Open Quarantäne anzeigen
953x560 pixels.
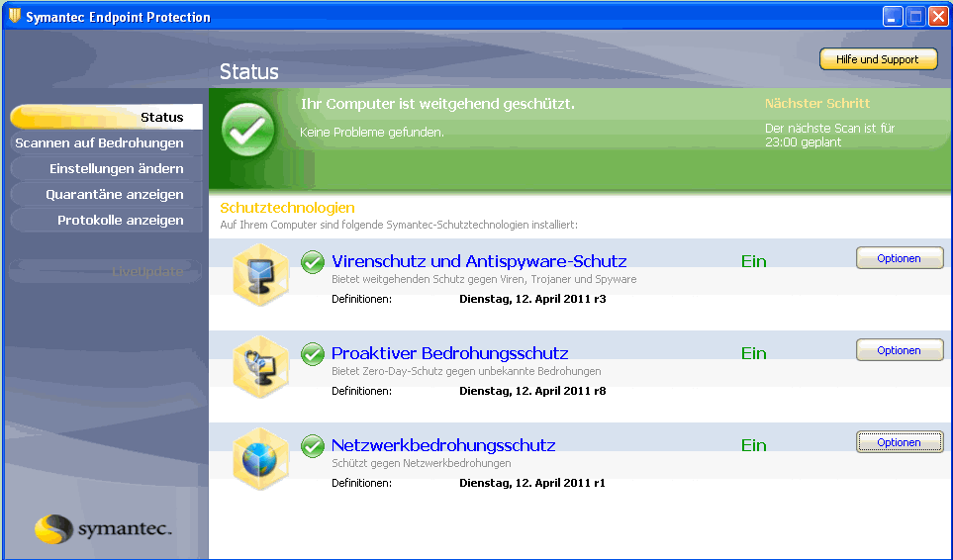coord(106,194)
